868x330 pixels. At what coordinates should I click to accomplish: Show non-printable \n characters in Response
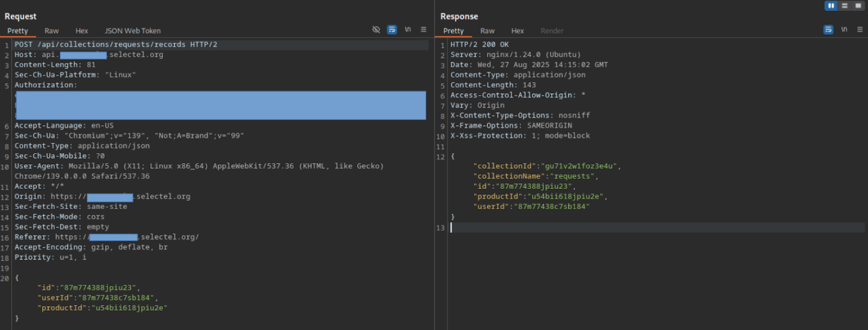844,30
